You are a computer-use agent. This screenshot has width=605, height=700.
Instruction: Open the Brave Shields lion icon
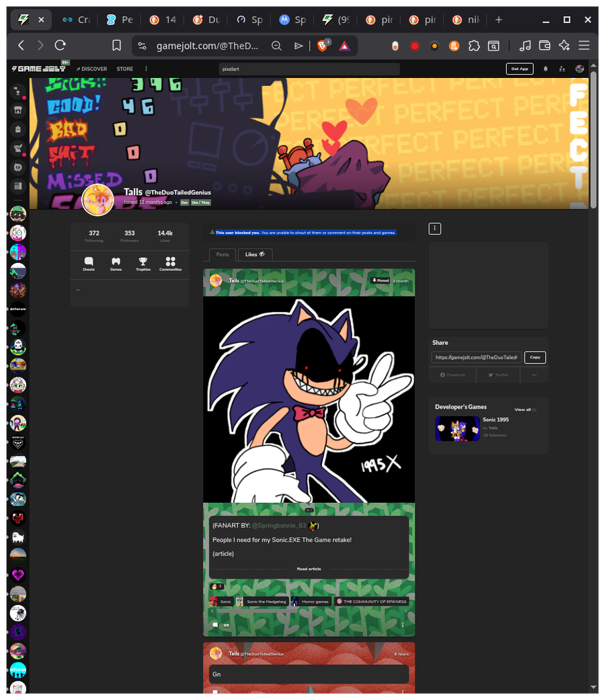click(x=323, y=46)
